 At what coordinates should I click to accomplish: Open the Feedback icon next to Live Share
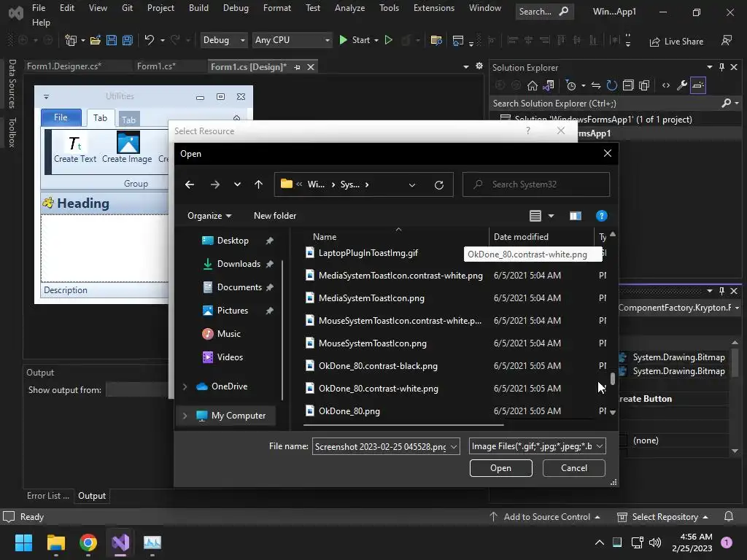(727, 41)
